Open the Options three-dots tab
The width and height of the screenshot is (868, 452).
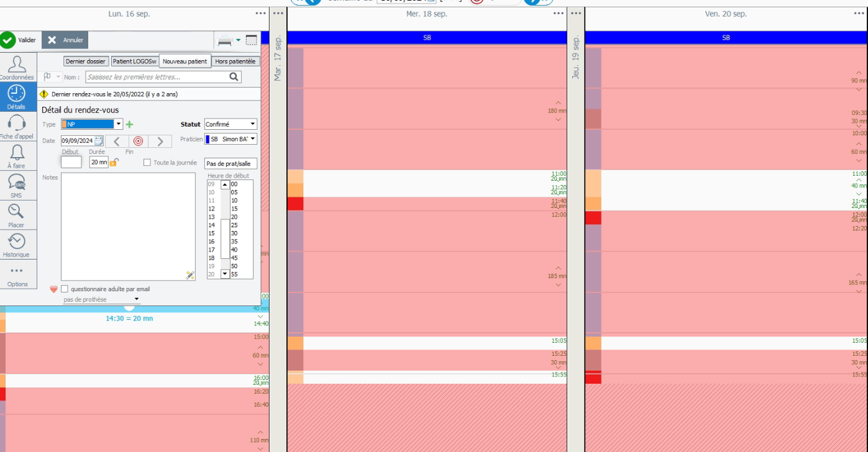[17, 275]
